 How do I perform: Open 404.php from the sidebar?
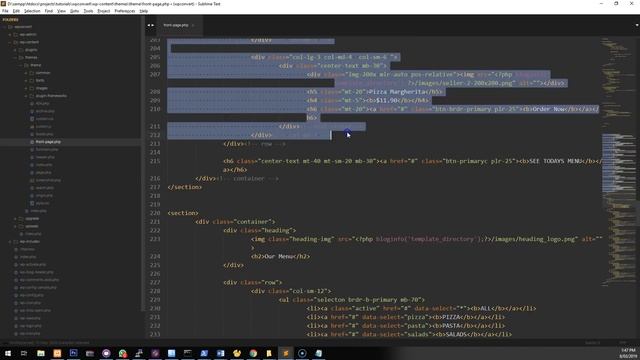[42, 104]
